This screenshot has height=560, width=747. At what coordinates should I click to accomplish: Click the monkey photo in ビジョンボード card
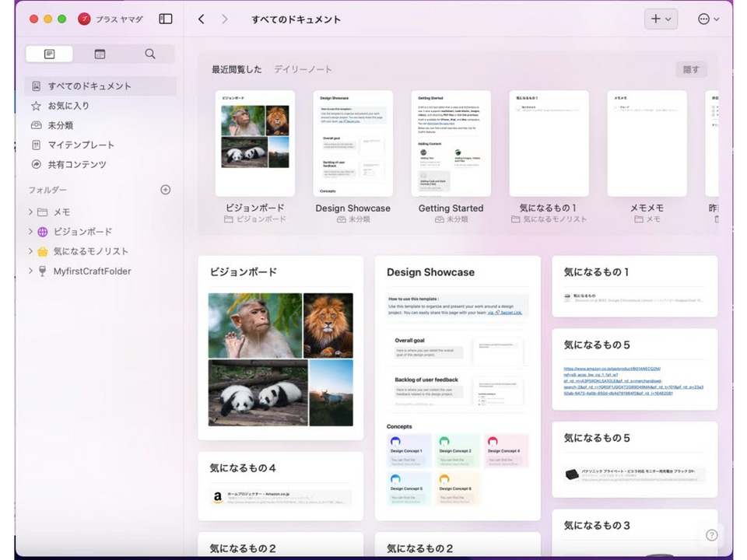click(x=255, y=326)
